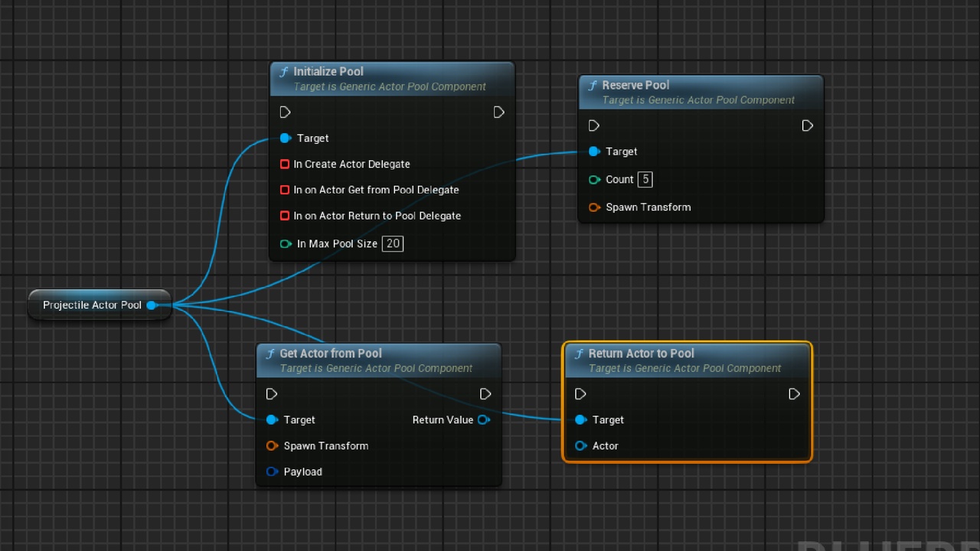Click the Reserve Pool input execution pin
The image size is (980, 551).
[594, 126]
